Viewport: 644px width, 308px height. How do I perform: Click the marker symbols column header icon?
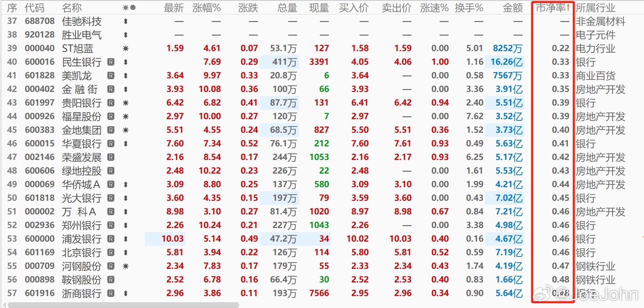[x=129, y=8]
